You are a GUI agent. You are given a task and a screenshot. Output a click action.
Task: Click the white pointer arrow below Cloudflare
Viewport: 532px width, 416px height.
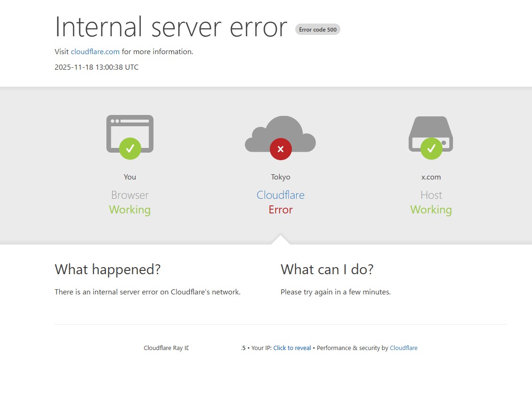[x=281, y=240]
